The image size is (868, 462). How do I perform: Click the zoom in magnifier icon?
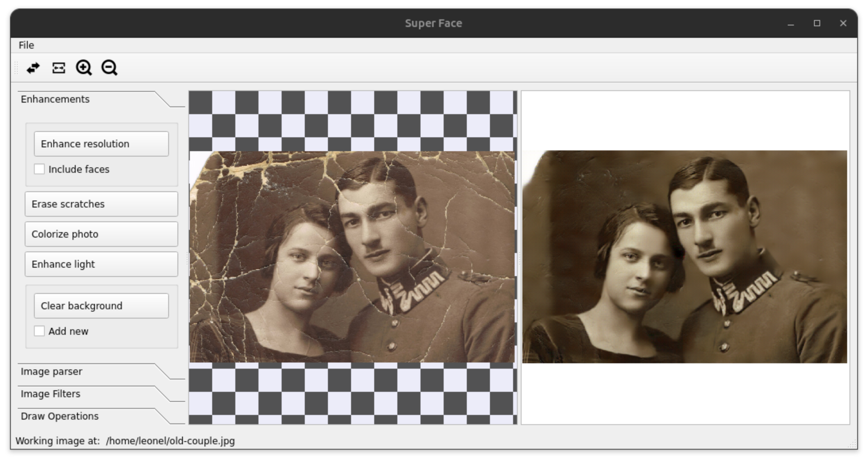pos(84,68)
